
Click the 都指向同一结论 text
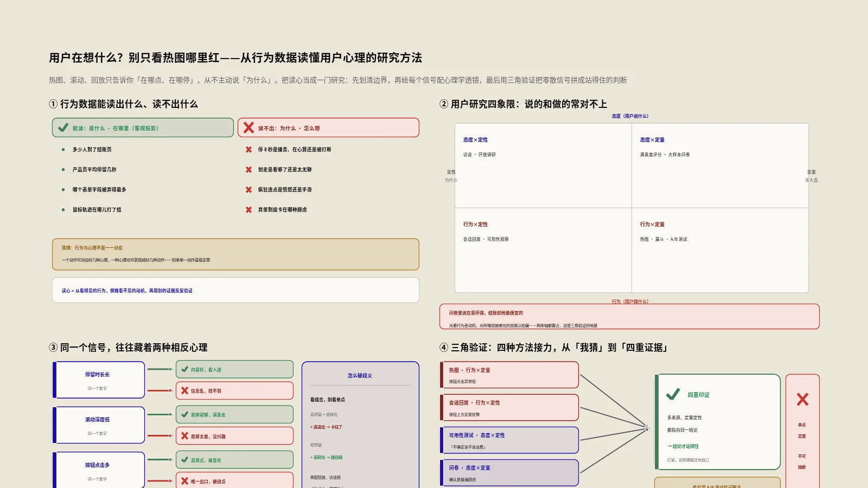pyautogui.click(x=682, y=430)
